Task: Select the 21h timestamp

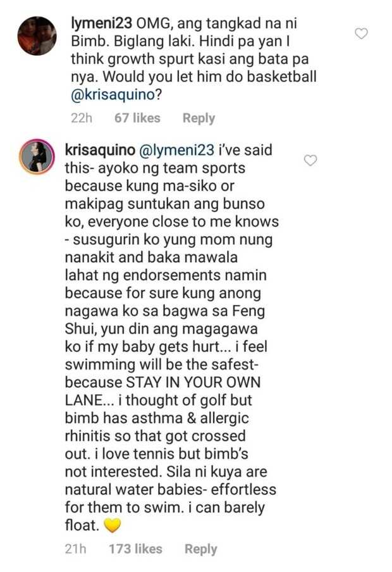Action: 75,549
